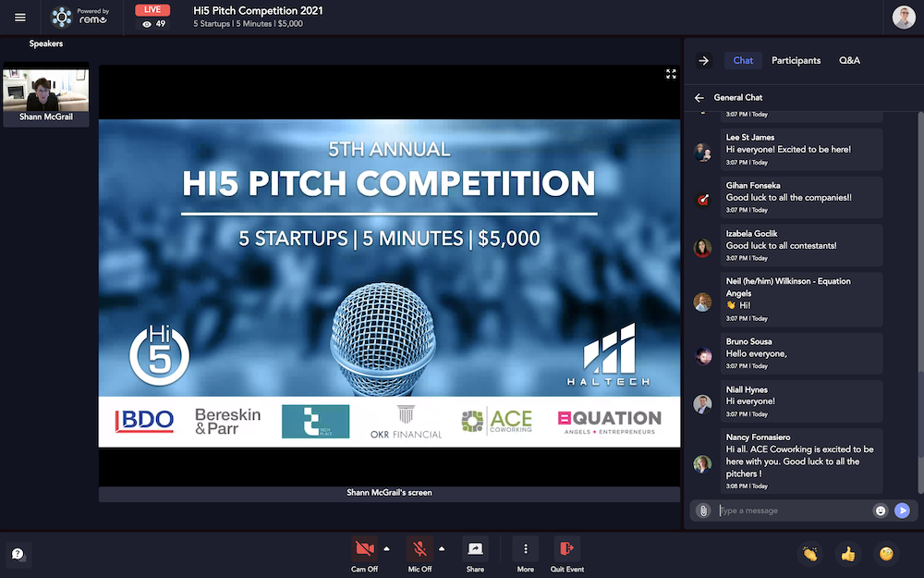Collapse the chat side panel arrow
924x578 pixels.
[703, 60]
